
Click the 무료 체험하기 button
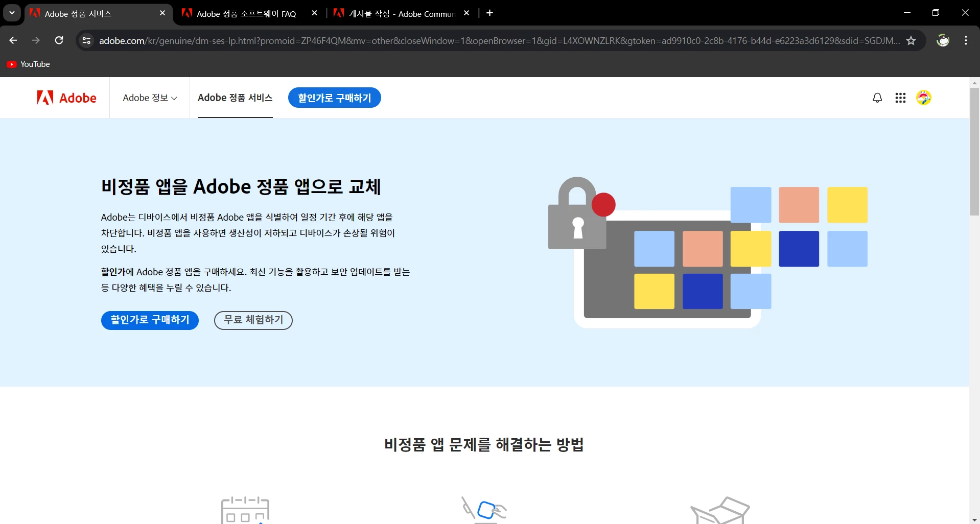coord(253,320)
